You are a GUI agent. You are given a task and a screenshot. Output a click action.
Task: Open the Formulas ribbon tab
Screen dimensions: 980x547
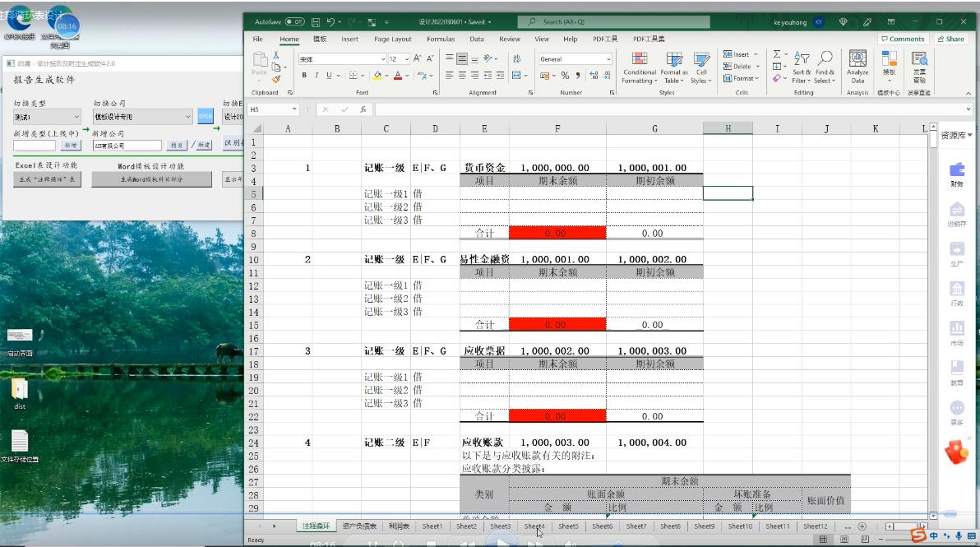(x=441, y=39)
